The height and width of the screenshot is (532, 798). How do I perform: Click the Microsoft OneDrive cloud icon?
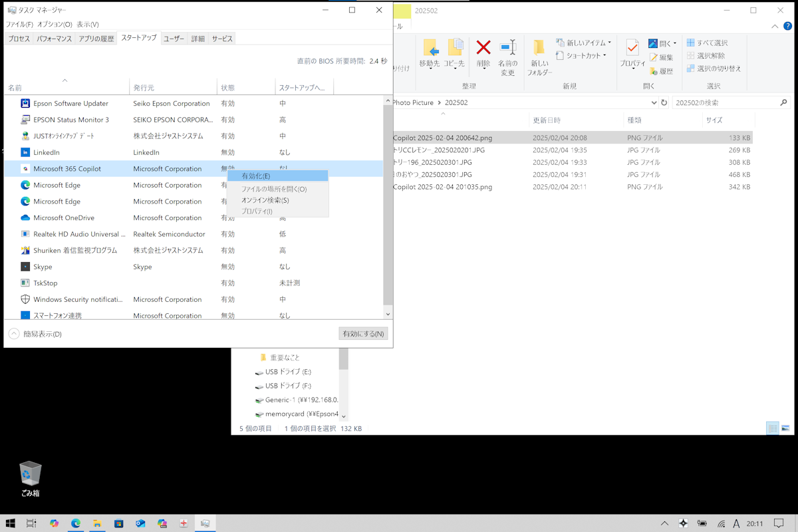pos(25,217)
